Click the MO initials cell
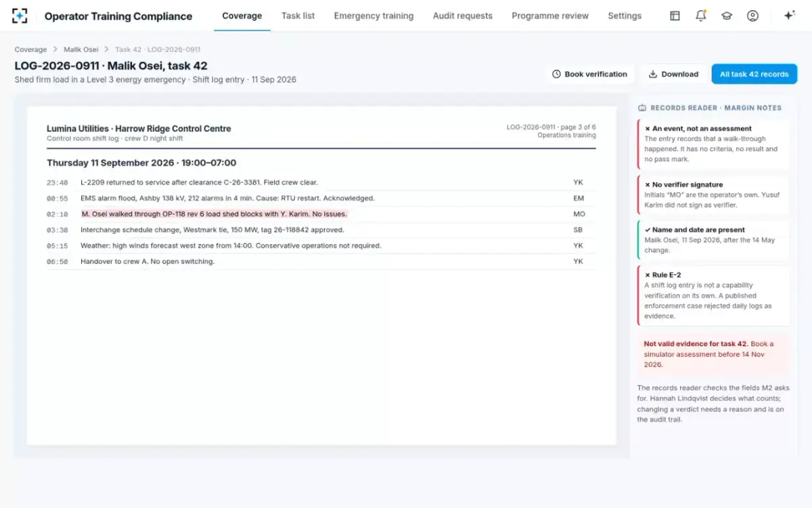812x508 pixels. coord(579,214)
